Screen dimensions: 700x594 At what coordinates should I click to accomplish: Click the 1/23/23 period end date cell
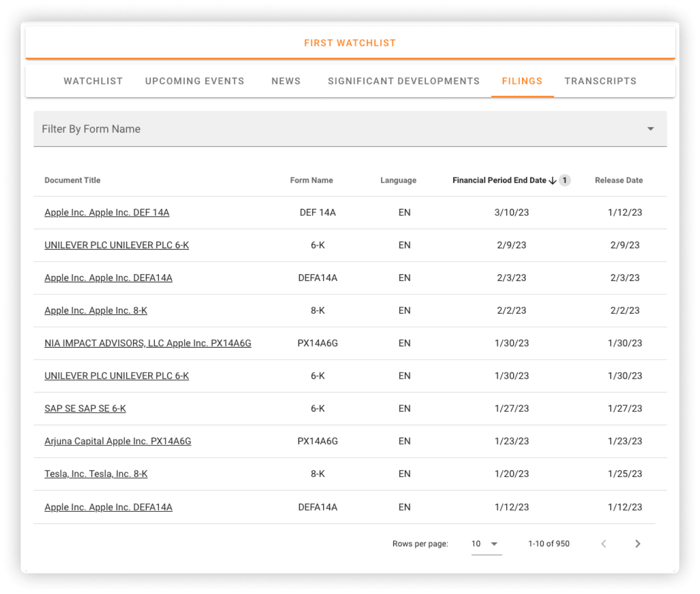pyautogui.click(x=512, y=441)
